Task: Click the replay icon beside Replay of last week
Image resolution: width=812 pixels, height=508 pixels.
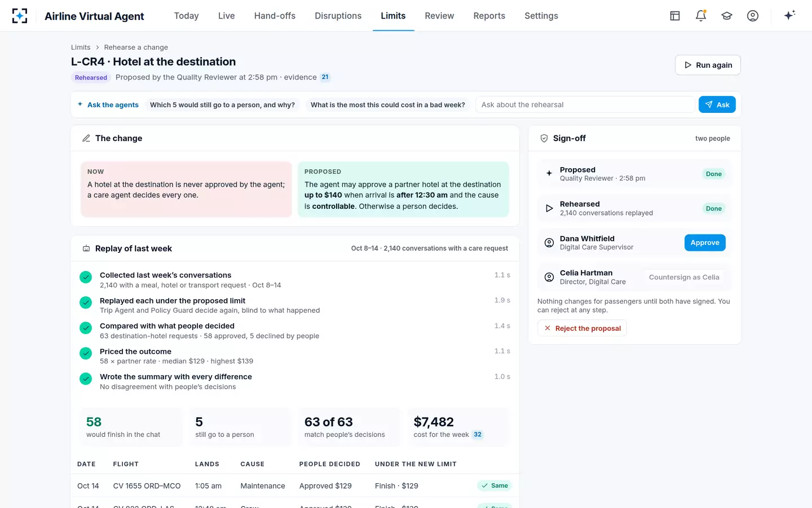Action: [x=86, y=248]
